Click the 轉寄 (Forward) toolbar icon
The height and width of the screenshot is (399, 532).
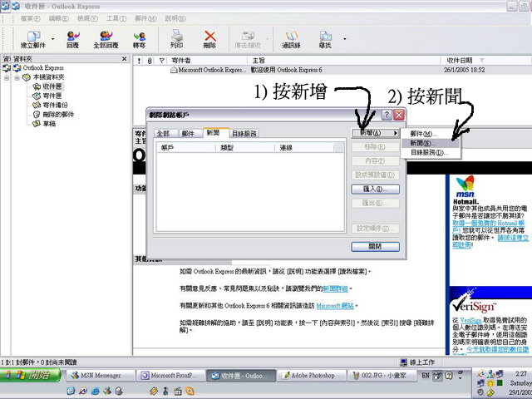click(139, 38)
